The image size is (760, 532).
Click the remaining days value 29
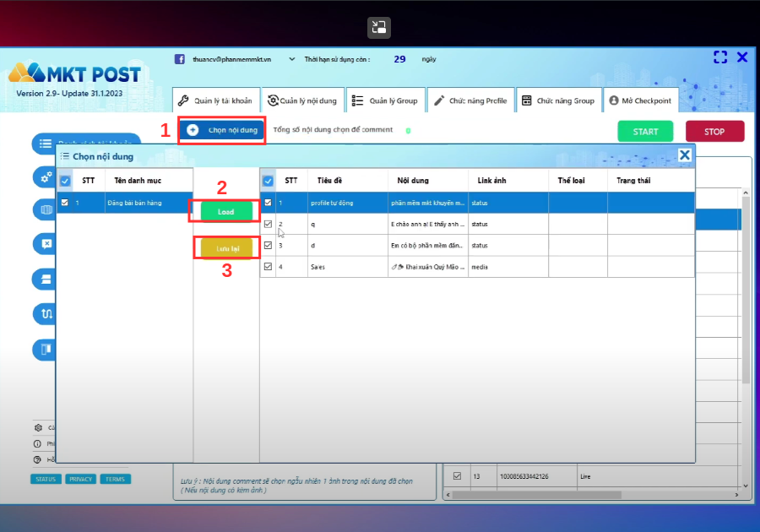click(399, 59)
